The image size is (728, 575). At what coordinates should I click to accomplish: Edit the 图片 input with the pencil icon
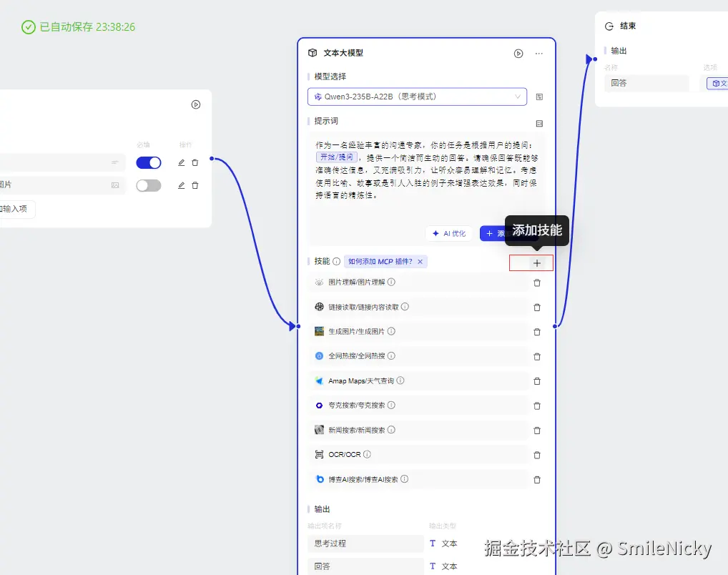[181, 185]
